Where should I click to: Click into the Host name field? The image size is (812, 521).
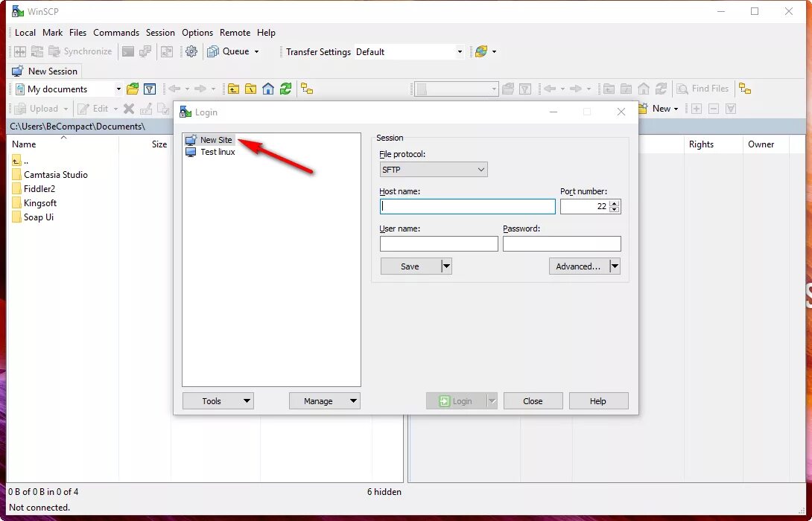click(468, 206)
